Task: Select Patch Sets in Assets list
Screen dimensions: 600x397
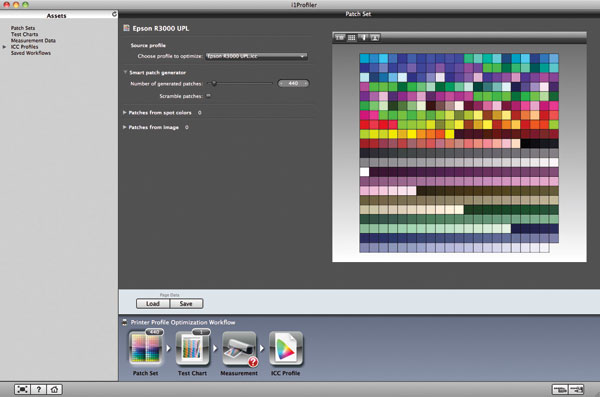Action: tap(23, 28)
